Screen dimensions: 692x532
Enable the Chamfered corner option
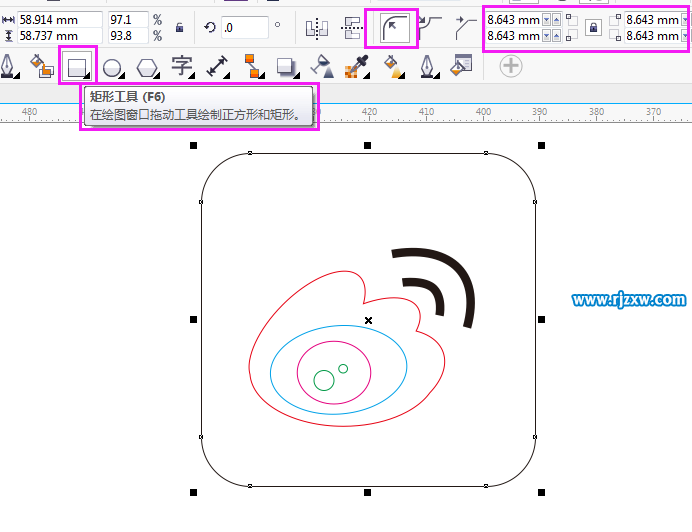(466, 27)
